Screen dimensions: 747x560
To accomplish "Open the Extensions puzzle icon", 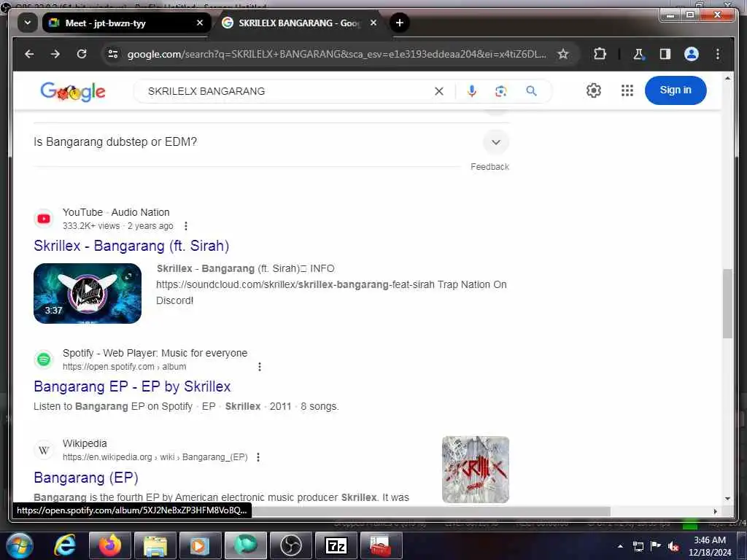I will pyautogui.click(x=600, y=54).
